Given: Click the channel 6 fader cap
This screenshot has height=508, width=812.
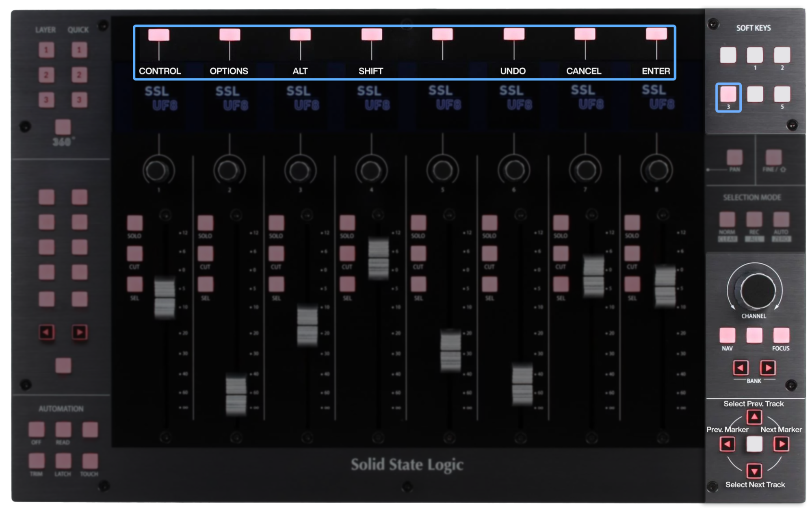Looking at the screenshot, I should click(x=522, y=384).
